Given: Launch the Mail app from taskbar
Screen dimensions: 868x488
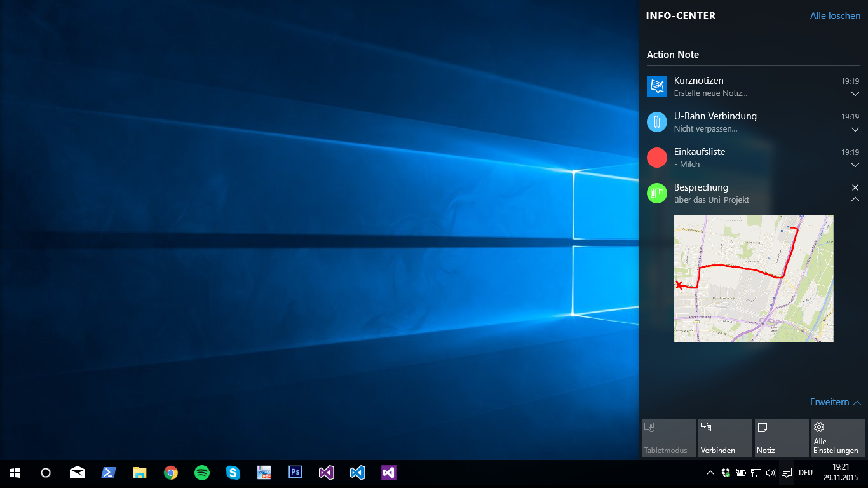Looking at the screenshot, I should click(x=78, y=473).
